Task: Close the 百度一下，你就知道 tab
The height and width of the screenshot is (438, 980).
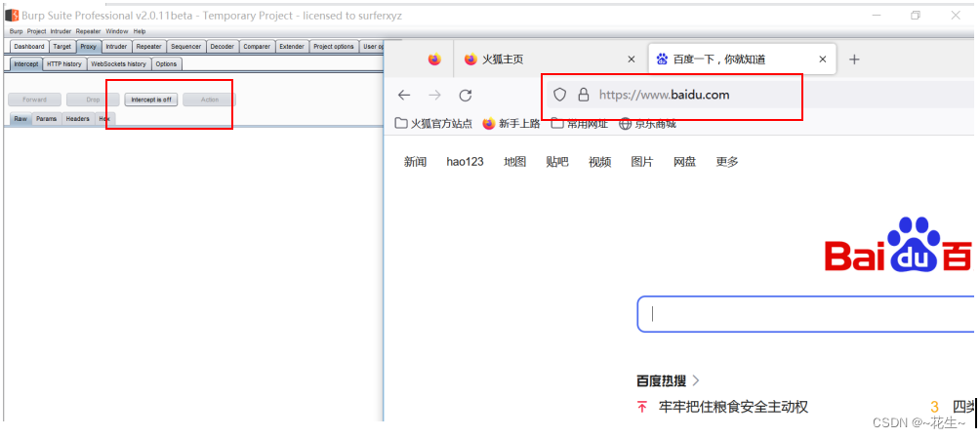Action: 823,60
